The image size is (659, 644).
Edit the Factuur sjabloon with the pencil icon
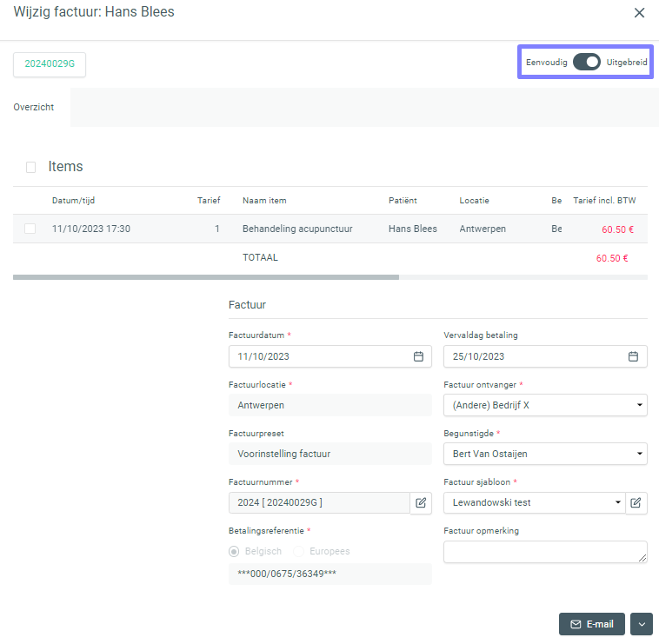pos(636,503)
